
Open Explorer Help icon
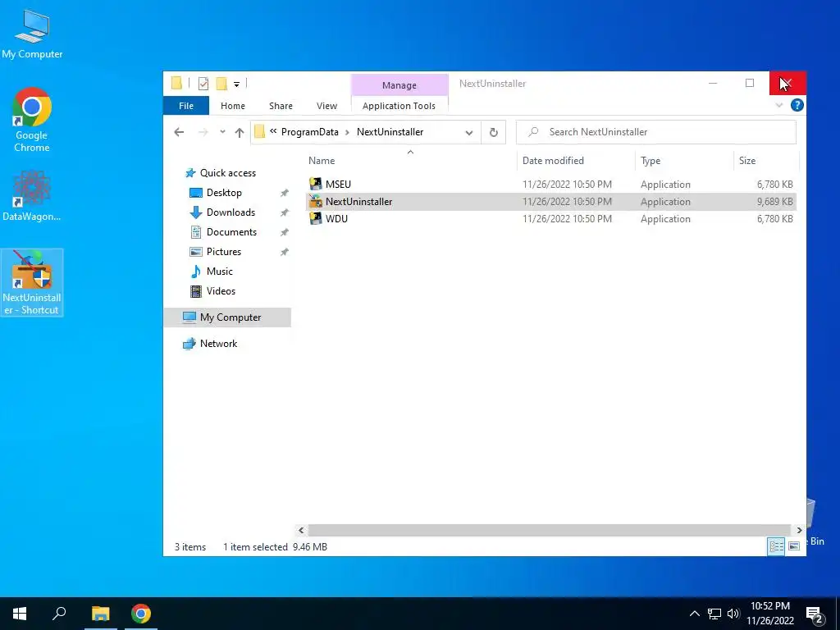tap(797, 105)
